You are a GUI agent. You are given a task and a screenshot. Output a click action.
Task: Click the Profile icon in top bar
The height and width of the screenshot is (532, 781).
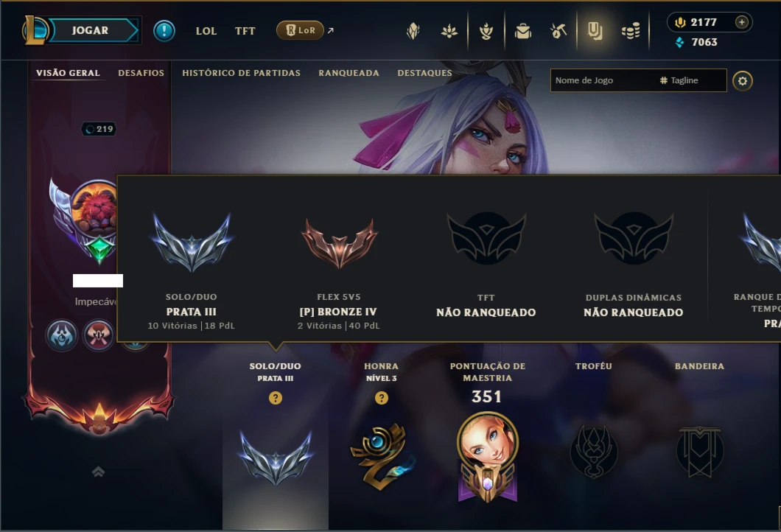(595, 31)
